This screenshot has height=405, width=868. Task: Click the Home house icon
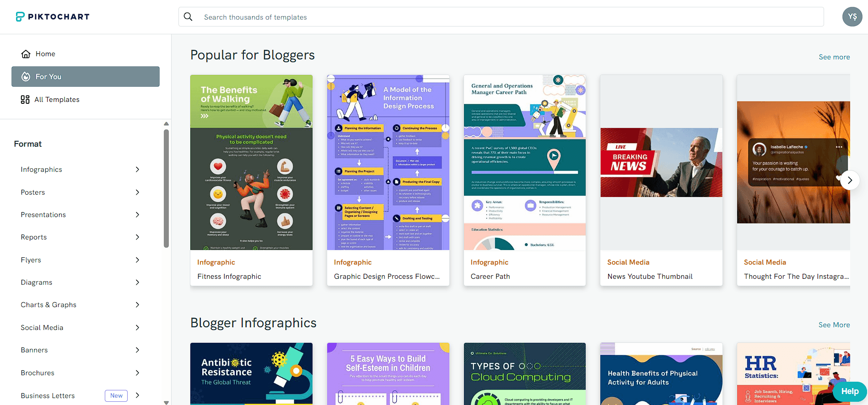tap(26, 54)
